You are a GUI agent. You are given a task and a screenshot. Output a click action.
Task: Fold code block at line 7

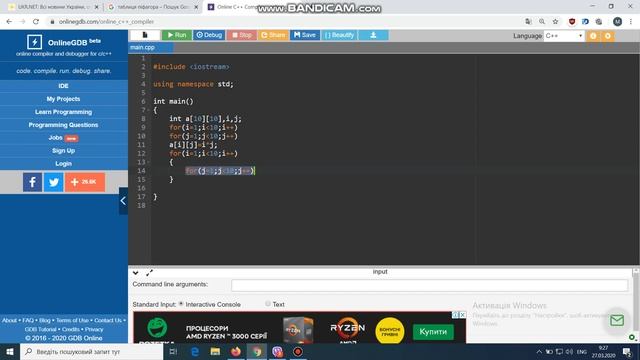click(148, 110)
